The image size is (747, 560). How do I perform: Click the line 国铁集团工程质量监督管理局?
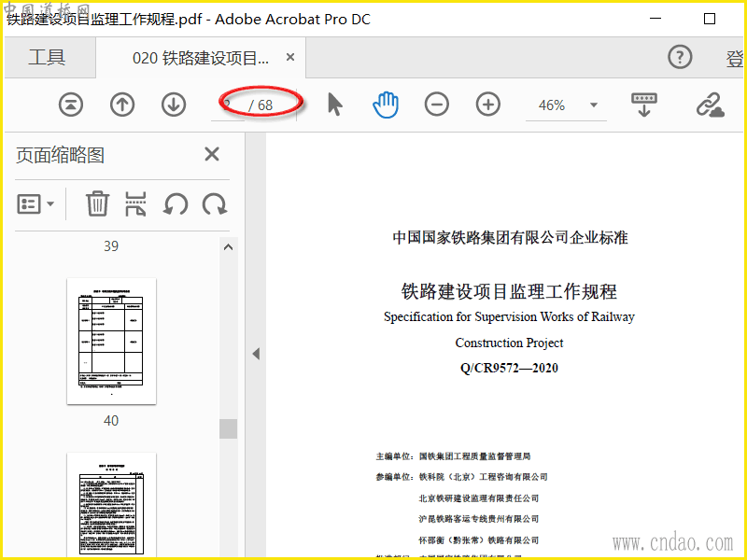point(474,456)
